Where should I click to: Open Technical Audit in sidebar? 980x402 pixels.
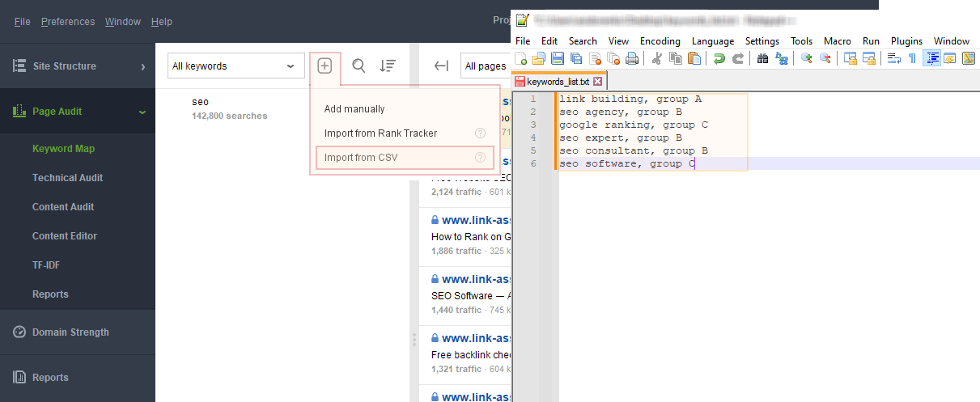click(x=67, y=178)
